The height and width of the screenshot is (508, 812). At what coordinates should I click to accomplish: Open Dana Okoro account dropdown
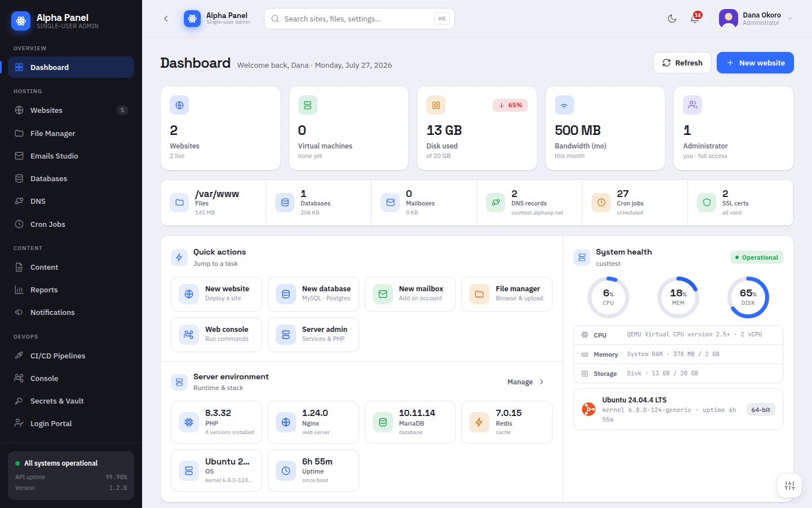click(x=756, y=19)
